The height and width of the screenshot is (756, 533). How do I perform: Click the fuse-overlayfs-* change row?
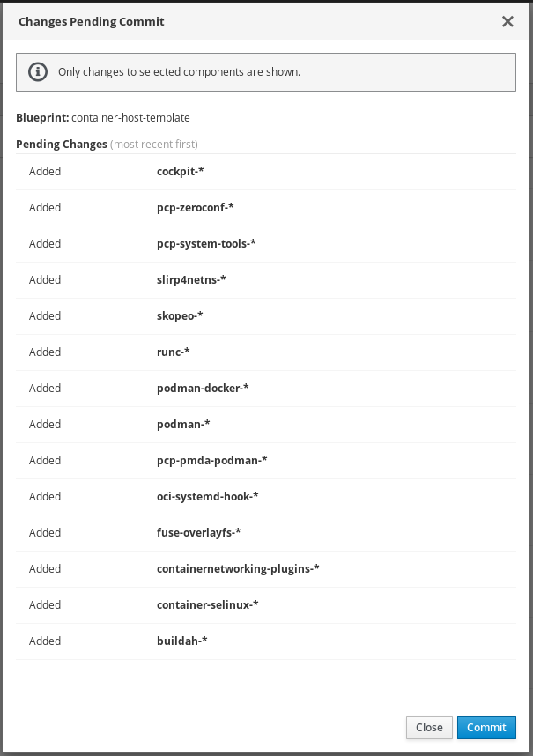198,533
